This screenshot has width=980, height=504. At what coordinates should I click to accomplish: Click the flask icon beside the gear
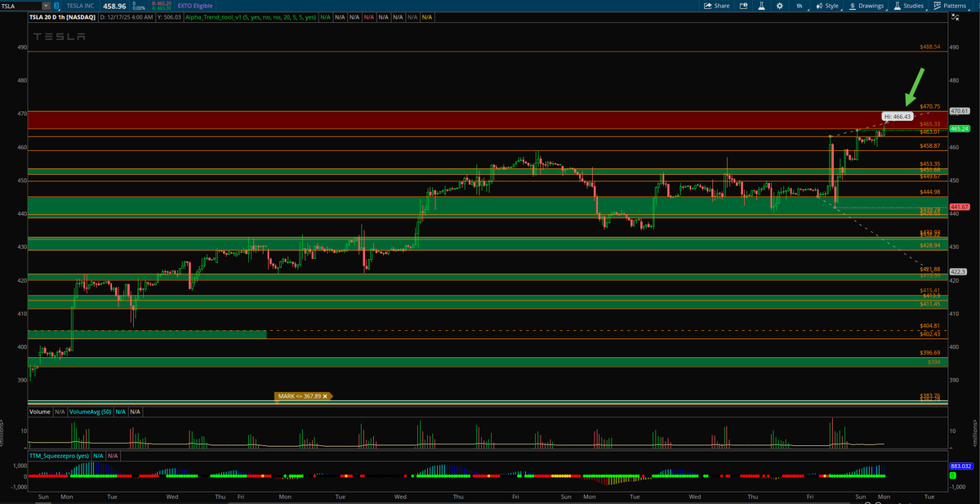pos(761,6)
